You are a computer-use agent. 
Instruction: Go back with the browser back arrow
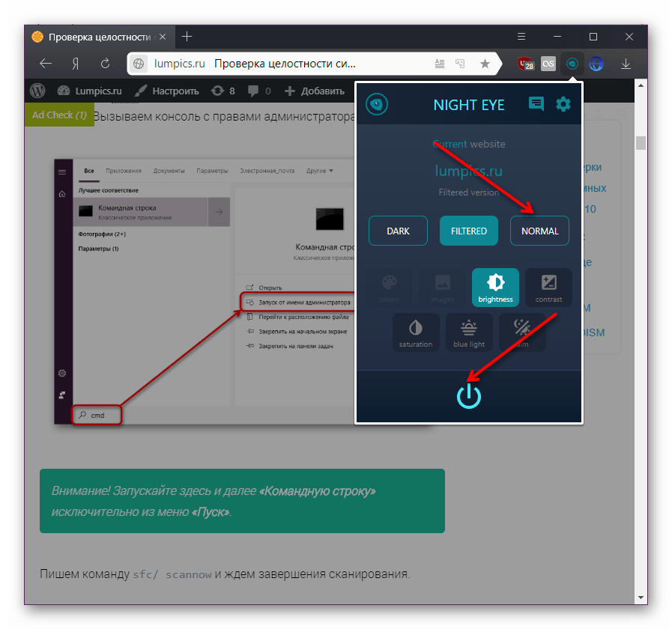[46, 64]
